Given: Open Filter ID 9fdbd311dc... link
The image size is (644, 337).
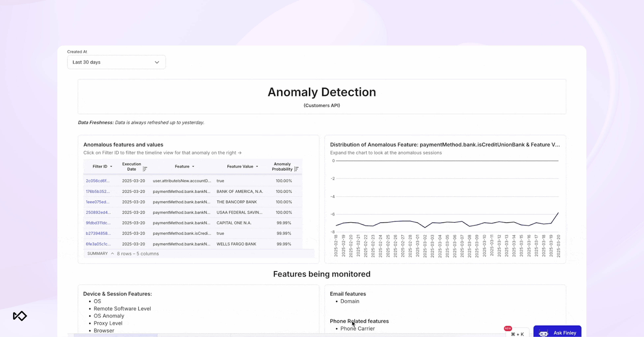Looking at the screenshot, I should point(98,223).
